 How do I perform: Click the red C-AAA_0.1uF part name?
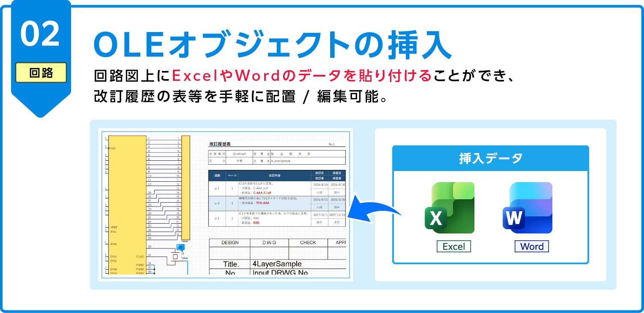(x=262, y=193)
